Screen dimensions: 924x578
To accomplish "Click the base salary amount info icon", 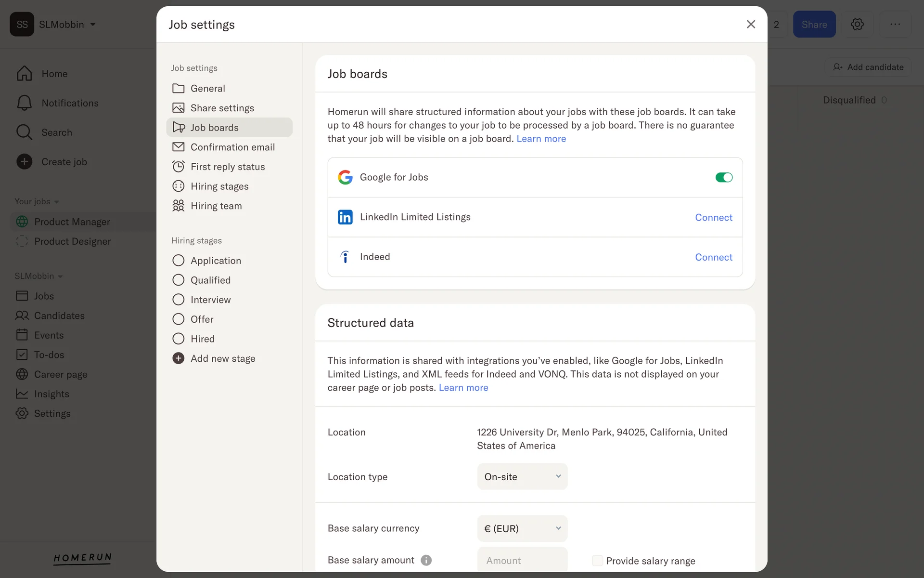I will coord(426,560).
